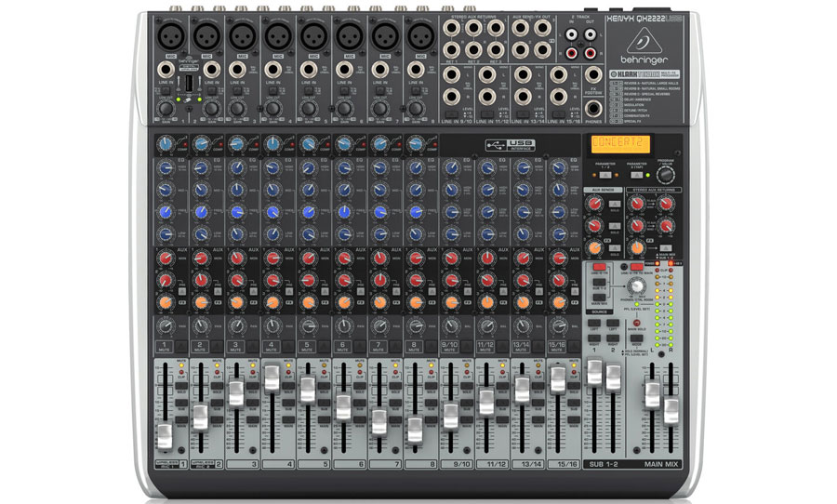Toggle the solo Mode button
The width and height of the screenshot is (837, 504).
636,338
